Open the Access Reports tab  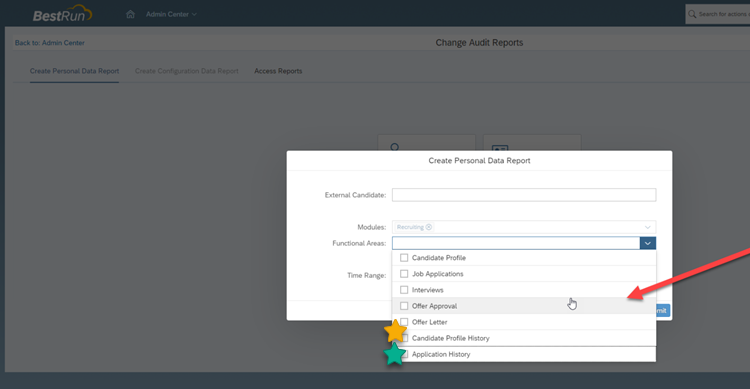click(278, 71)
